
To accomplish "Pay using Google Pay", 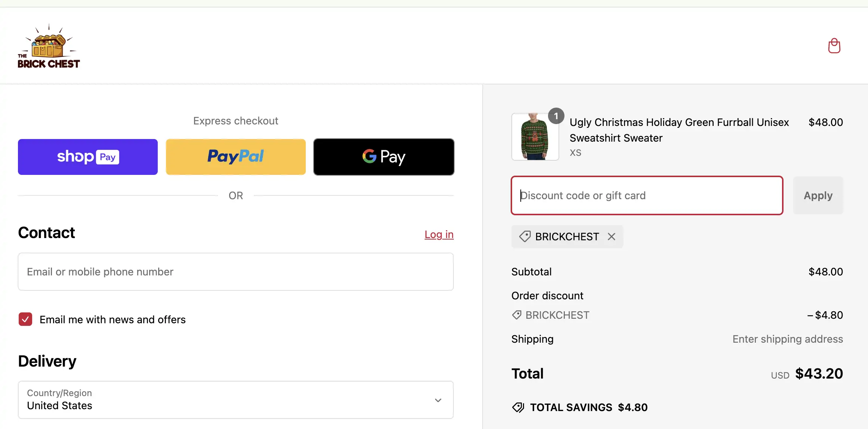I will (x=384, y=157).
